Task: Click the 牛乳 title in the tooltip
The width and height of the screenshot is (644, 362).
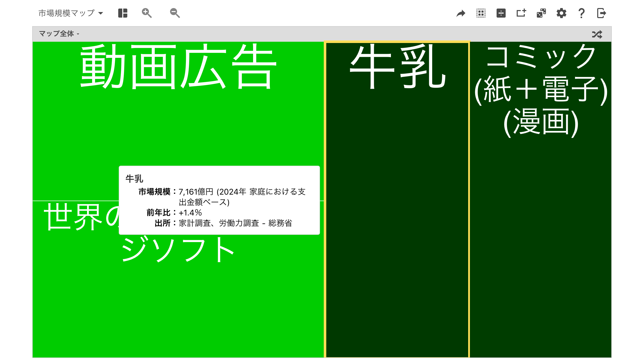Action: [134, 179]
